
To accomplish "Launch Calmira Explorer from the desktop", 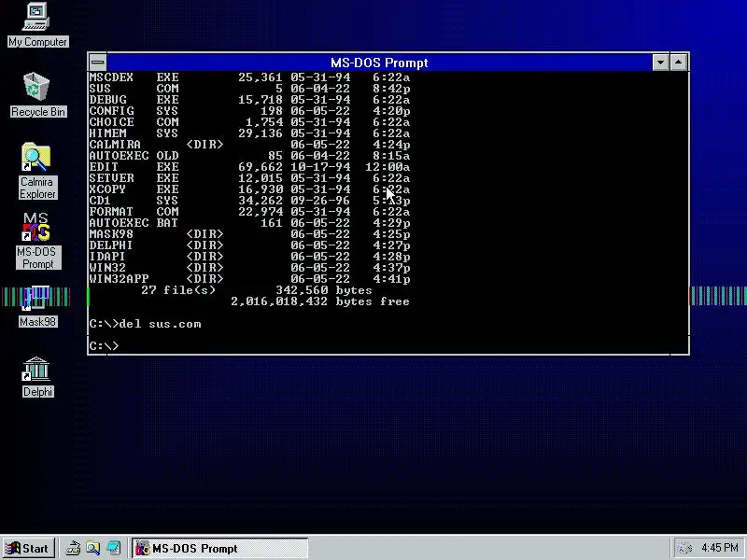I will pyautogui.click(x=37, y=171).
